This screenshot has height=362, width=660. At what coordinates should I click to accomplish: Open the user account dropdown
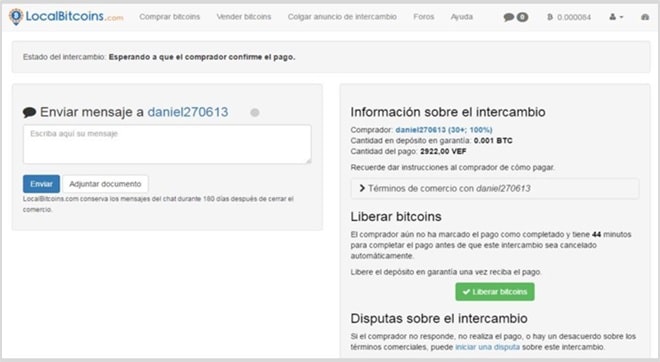[x=616, y=17]
